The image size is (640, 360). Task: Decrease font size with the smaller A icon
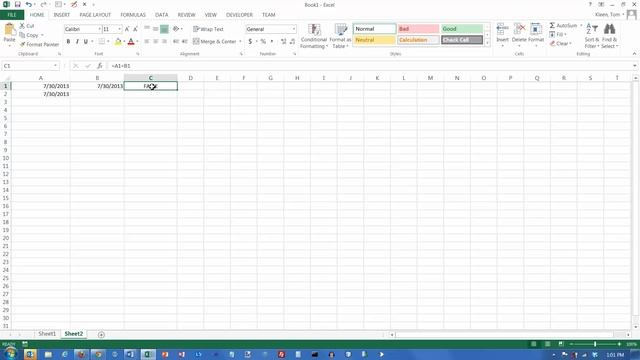click(136, 29)
